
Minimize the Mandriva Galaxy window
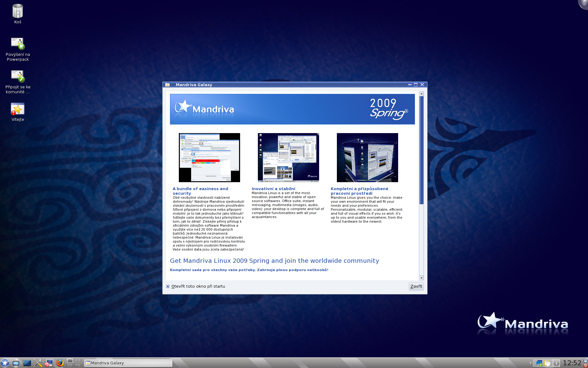pyautogui.click(x=410, y=85)
